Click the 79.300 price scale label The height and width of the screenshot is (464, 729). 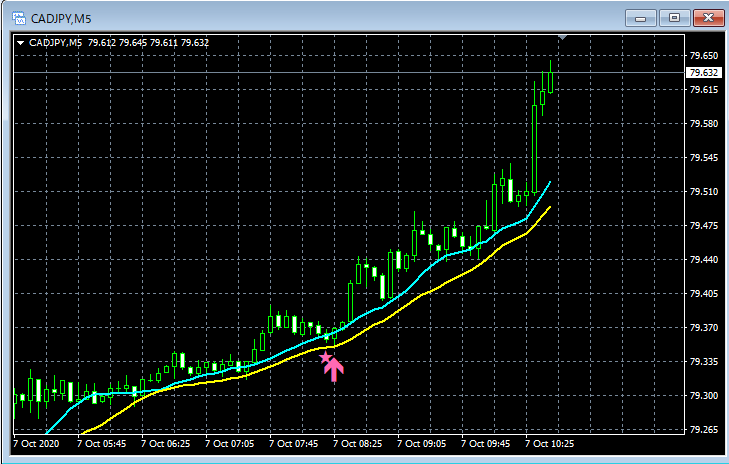703,395
